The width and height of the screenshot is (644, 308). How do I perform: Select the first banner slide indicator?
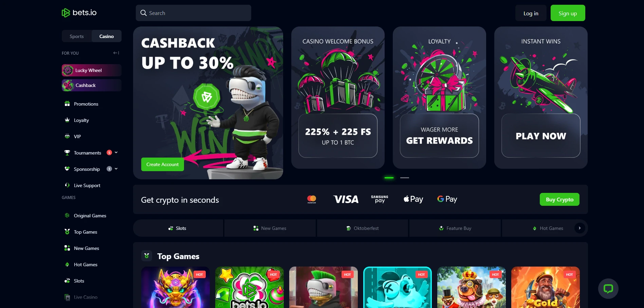(x=389, y=178)
